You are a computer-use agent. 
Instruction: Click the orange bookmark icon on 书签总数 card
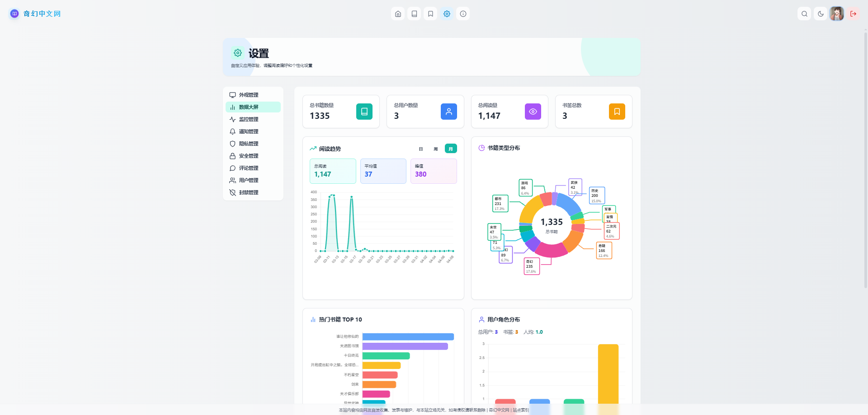point(617,112)
